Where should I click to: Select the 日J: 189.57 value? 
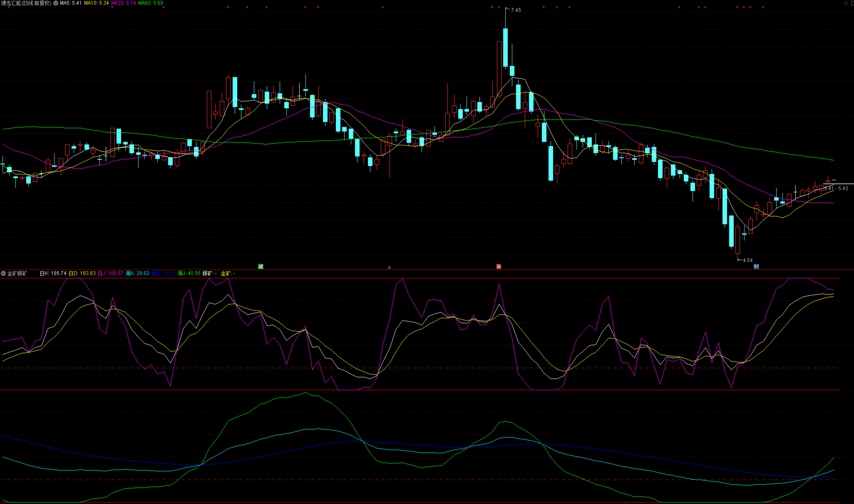click(110, 273)
